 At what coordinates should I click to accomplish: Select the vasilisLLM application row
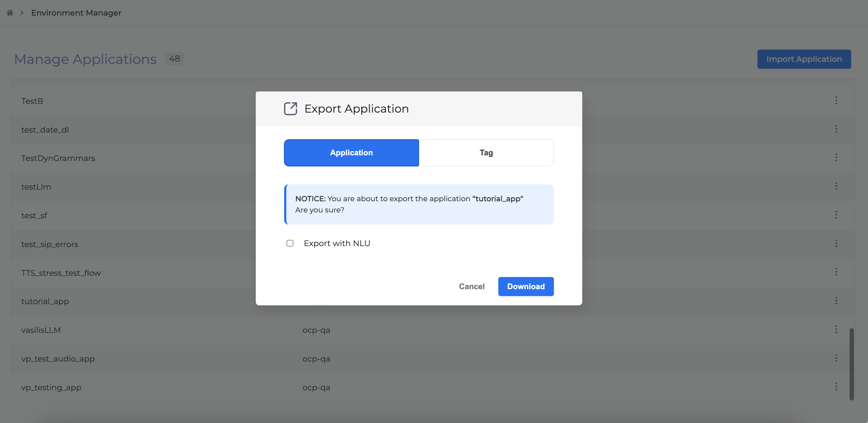41,330
